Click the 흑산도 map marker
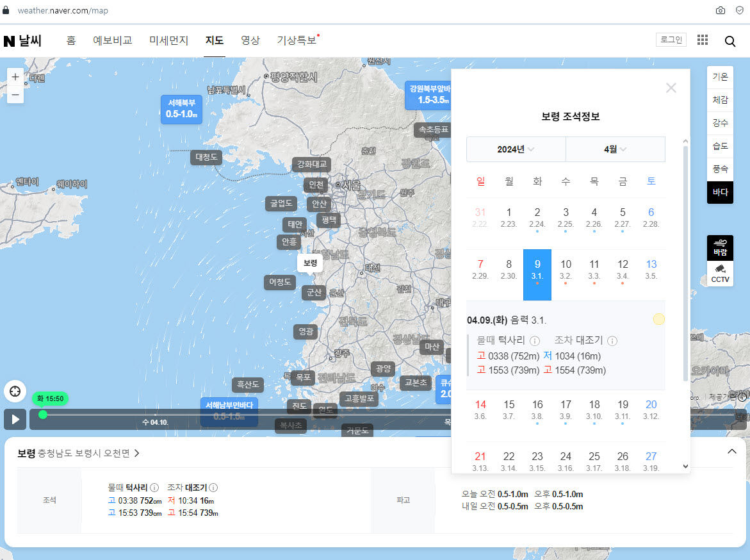The image size is (750, 560). (248, 384)
